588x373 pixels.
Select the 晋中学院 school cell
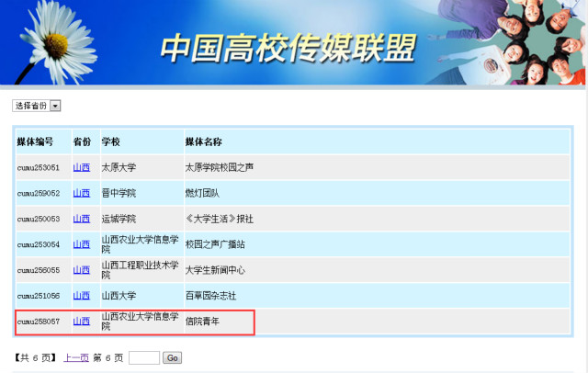(x=119, y=193)
